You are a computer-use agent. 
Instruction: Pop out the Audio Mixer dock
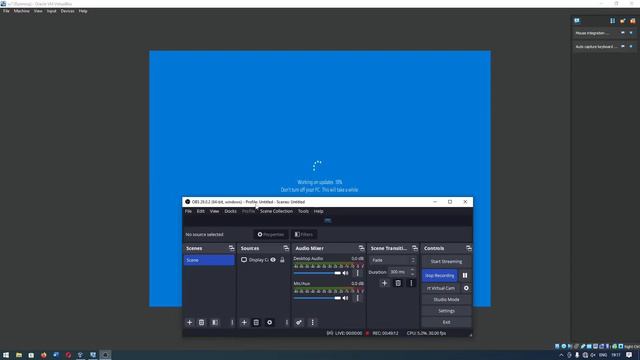point(361,248)
